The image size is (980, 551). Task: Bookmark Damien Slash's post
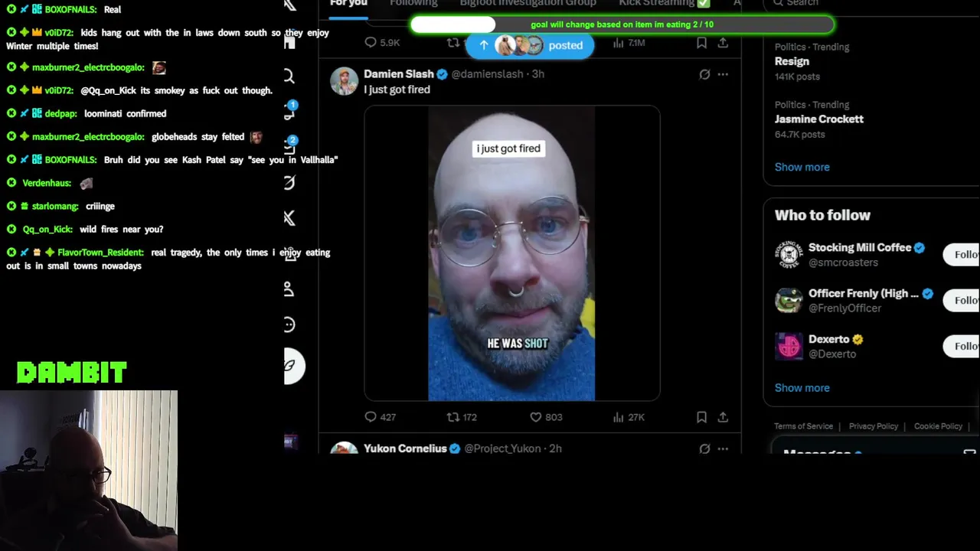point(701,417)
